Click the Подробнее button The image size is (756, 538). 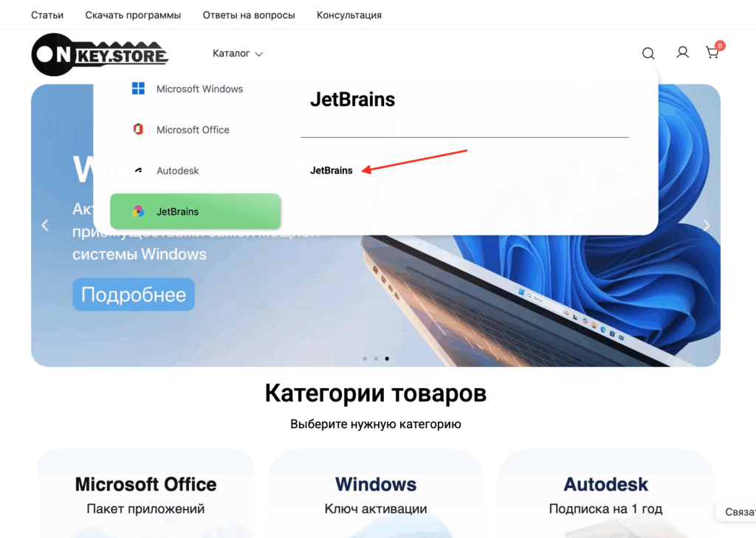click(134, 294)
